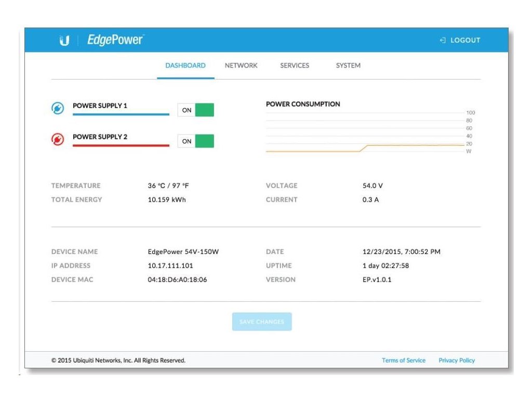Click the orange power consumption graph line
The image size is (532, 399).
pyautogui.click(x=312, y=151)
